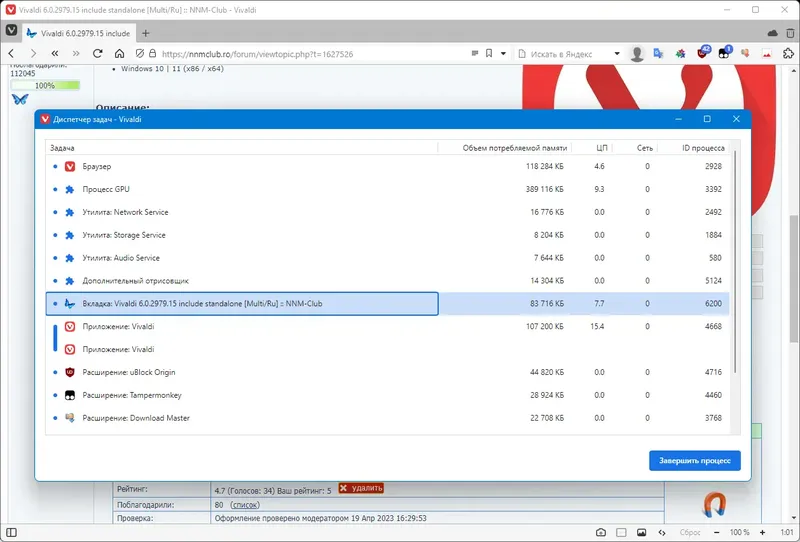The width and height of the screenshot is (800, 542).
Task: Click the blue butterfly icon on page
Action: tap(20, 99)
